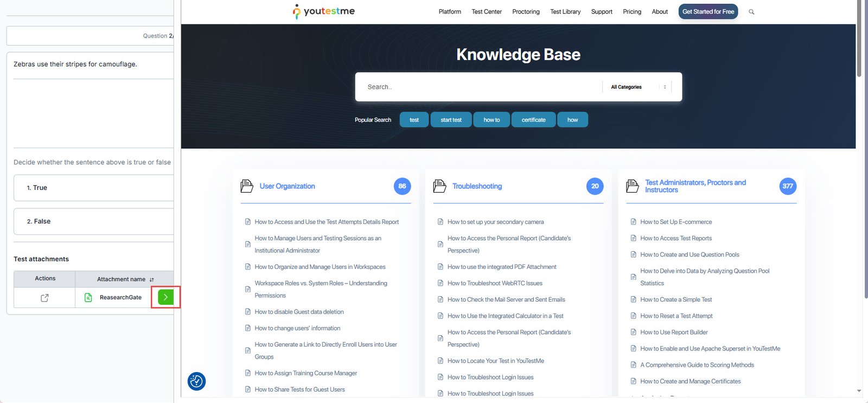
Task: Click the Get Started for Free button
Action: [x=708, y=12]
